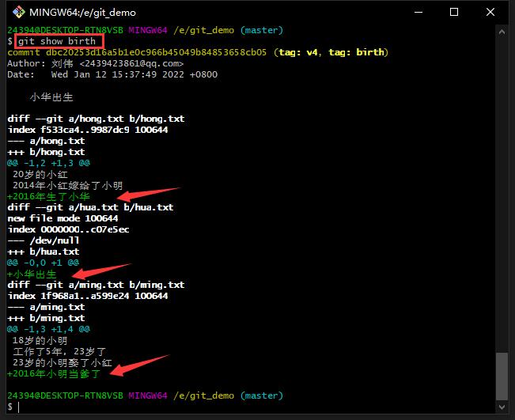Click the scrollbar down arrow
The width and height of the screenshot is (515, 420).
502,407
